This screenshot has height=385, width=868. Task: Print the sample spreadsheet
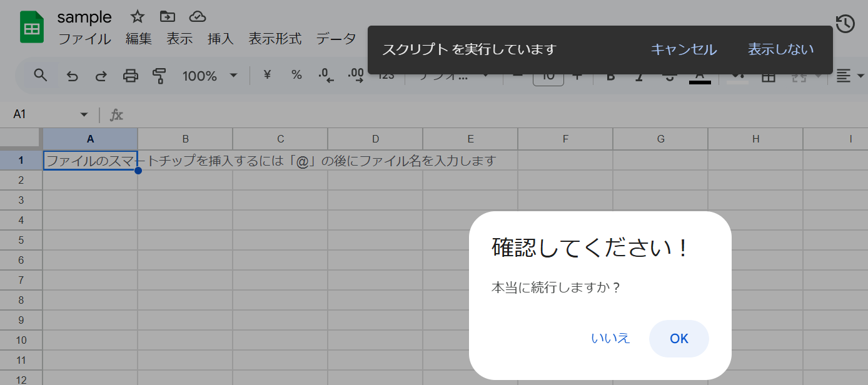coord(130,75)
